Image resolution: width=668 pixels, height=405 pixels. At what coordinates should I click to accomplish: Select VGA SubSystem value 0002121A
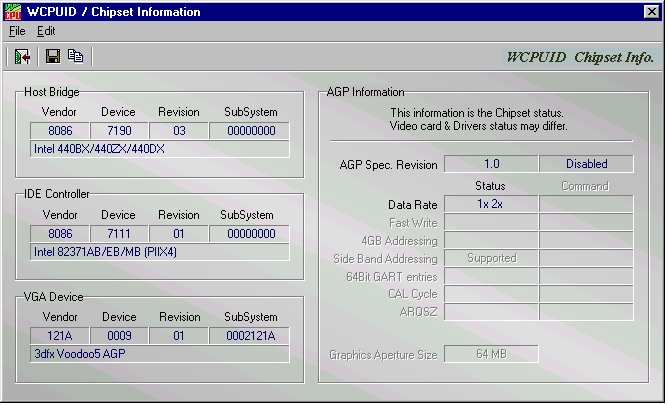[x=250, y=336]
